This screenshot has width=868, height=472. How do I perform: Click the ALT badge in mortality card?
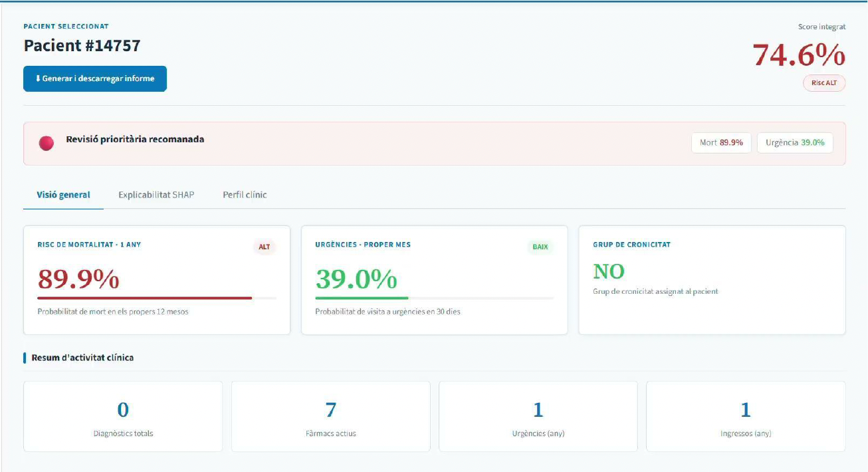coord(265,247)
